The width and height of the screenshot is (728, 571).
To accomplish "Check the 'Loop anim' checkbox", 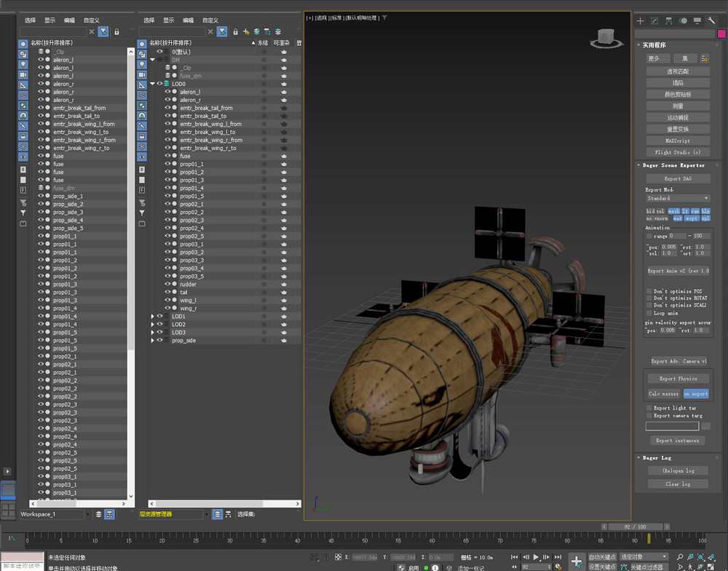I will click(649, 313).
